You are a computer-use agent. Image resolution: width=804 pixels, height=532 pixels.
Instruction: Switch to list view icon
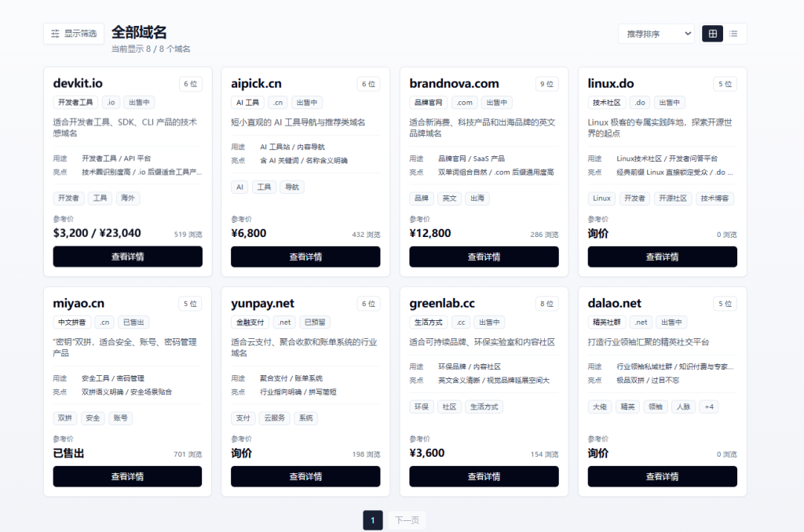[734, 34]
